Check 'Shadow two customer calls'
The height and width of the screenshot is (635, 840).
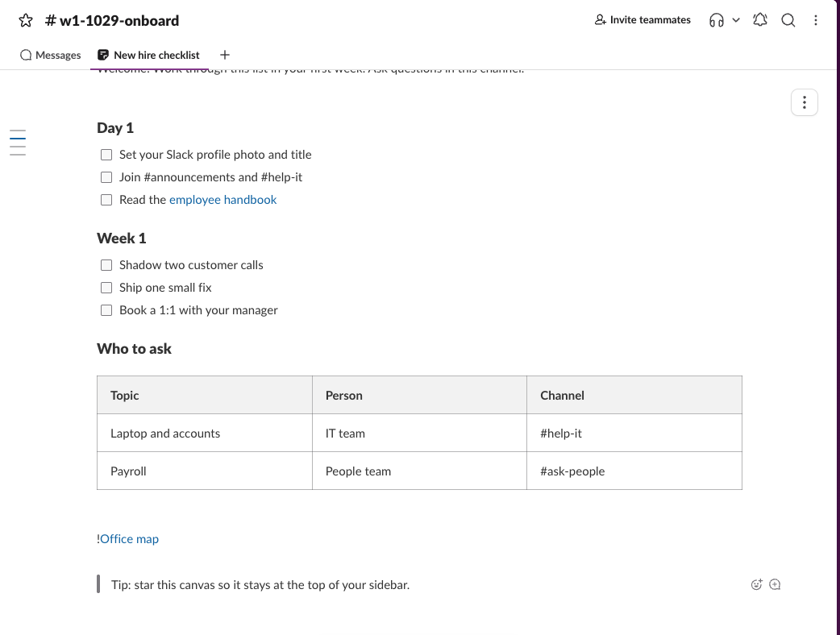coord(106,265)
